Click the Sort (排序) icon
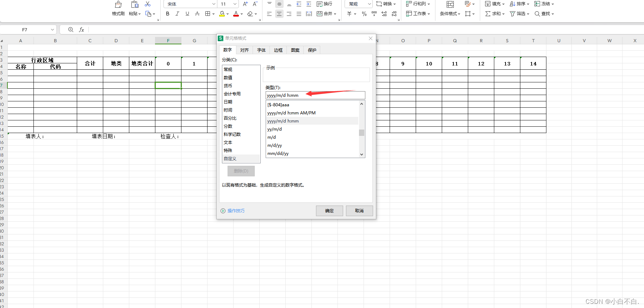 click(513, 4)
